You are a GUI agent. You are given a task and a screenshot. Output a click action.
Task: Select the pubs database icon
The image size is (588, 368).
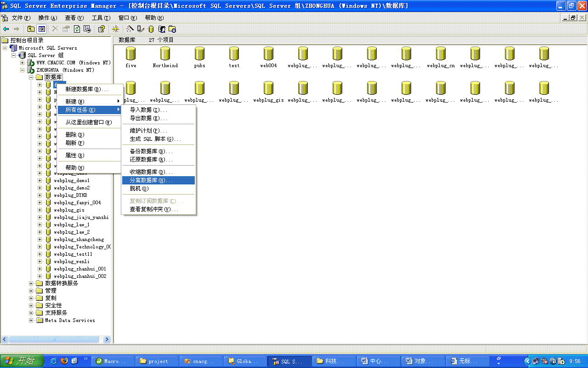click(x=200, y=54)
